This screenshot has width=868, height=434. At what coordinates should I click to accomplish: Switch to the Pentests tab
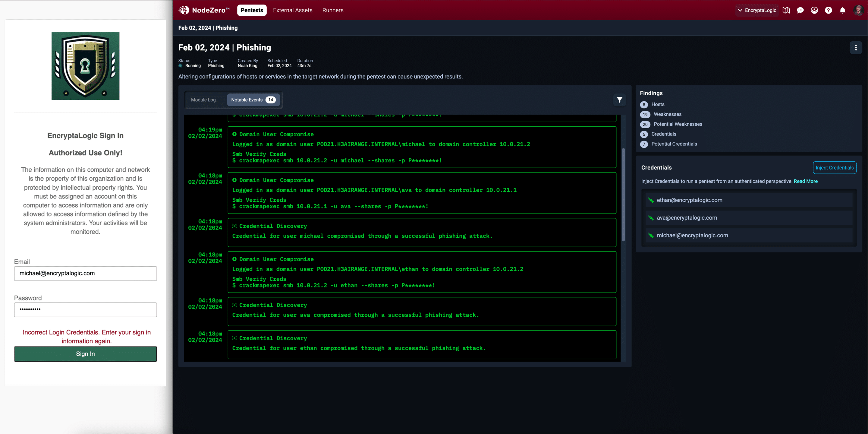(252, 10)
